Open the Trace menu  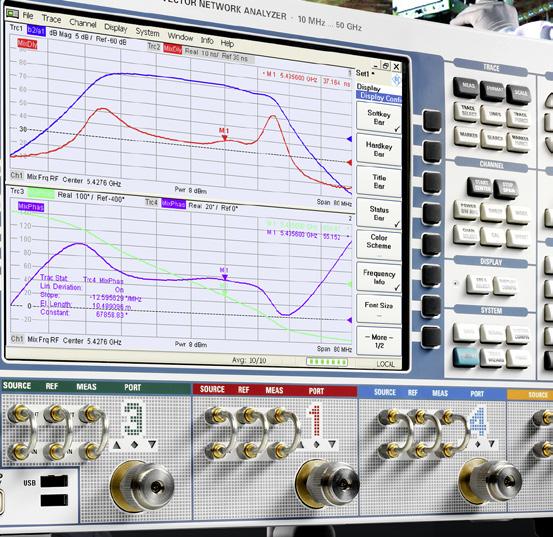(x=51, y=19)
